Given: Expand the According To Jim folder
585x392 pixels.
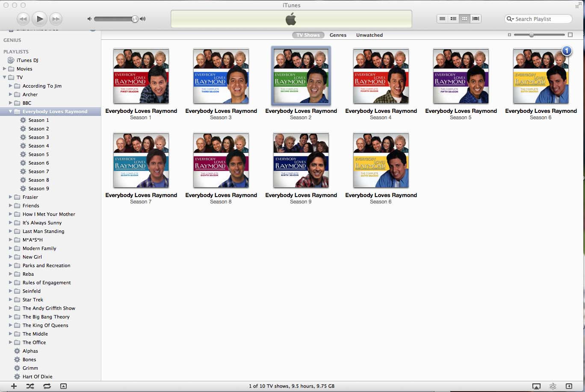Looking at the screenshot, I should click(x=11, y=86).
